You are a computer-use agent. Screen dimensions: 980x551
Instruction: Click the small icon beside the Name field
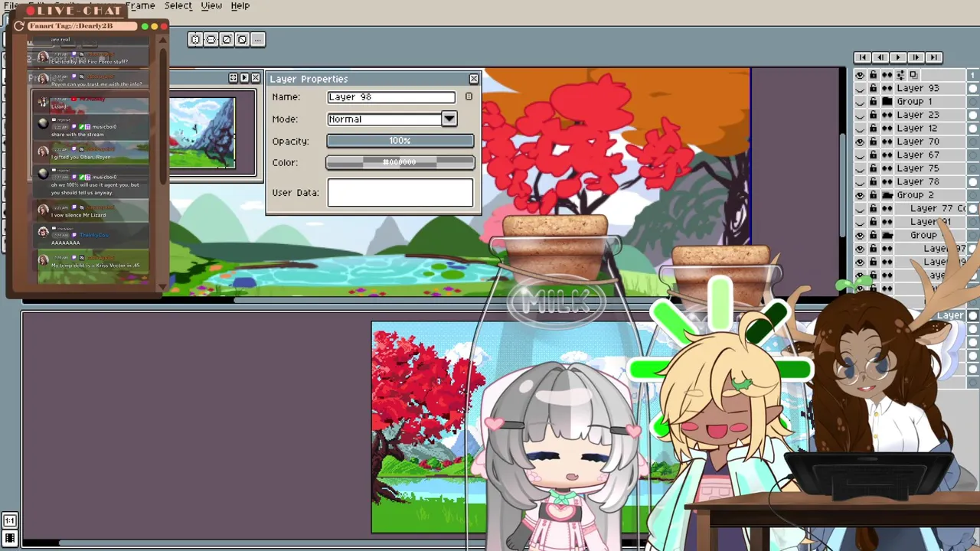(x=469, y=97)
